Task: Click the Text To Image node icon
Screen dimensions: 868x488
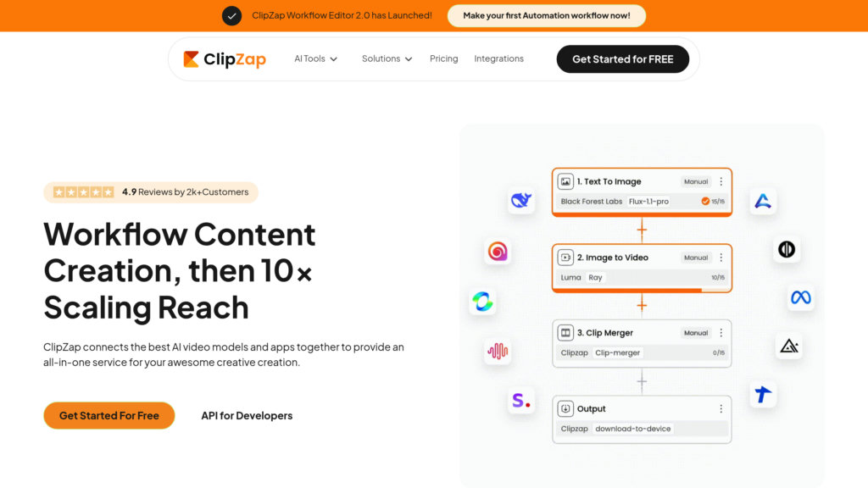Action: click(x=565, y=181)
